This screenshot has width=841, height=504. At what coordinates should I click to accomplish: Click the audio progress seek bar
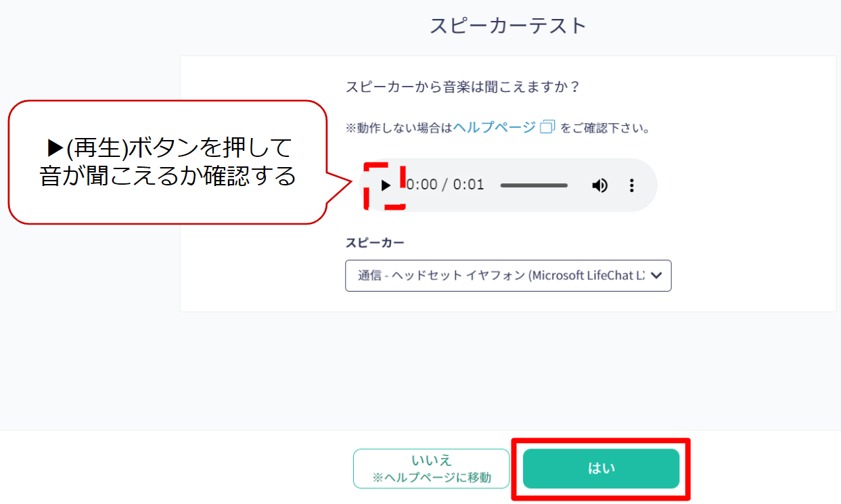click(x=534, y=185)
